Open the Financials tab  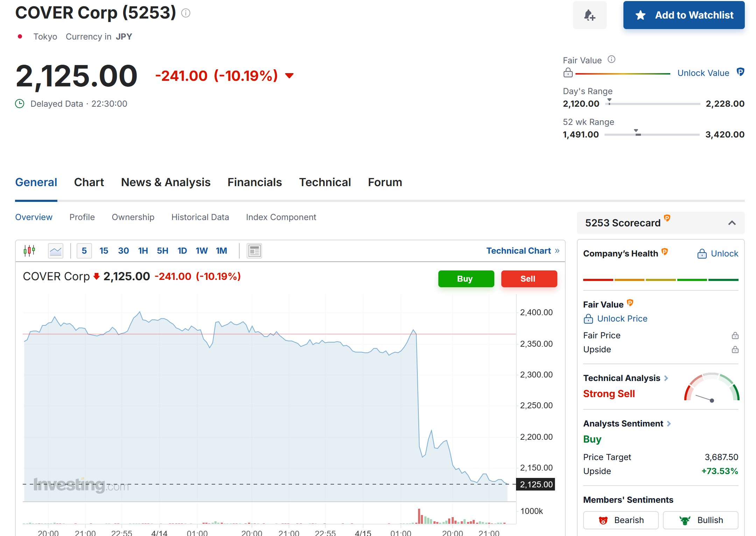[254, 182]
